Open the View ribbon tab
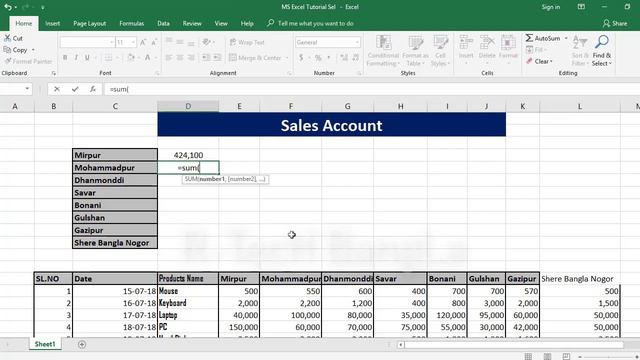Viewport: 640px width, 360px height. click(x=221, y=24)
